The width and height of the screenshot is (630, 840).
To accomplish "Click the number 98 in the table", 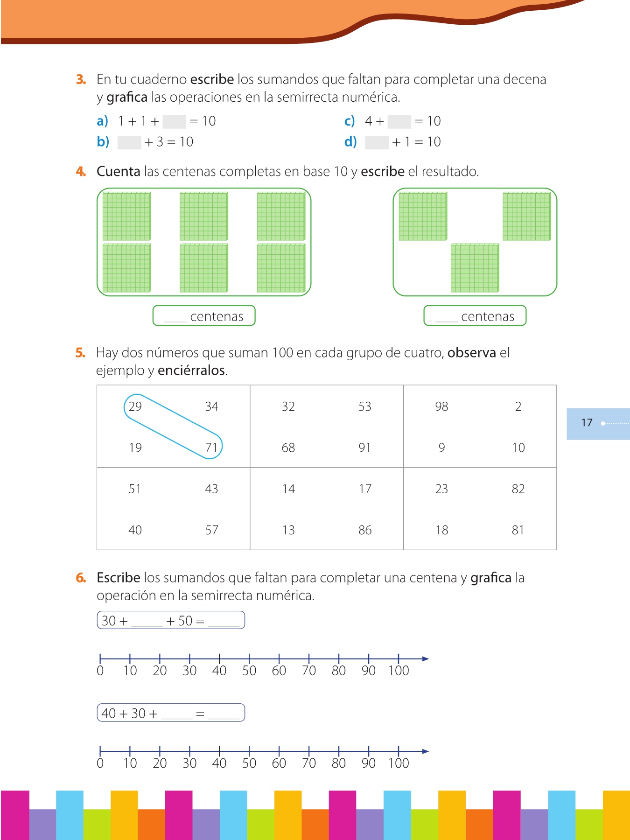I will coord(441,407).
